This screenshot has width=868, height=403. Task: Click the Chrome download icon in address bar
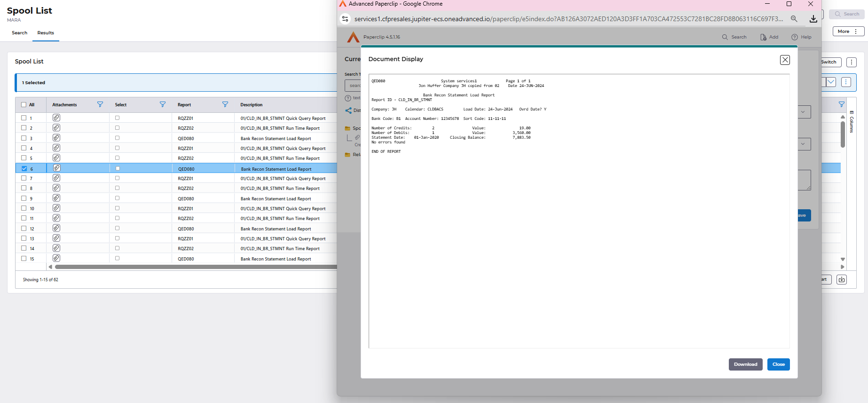[813, 19]
